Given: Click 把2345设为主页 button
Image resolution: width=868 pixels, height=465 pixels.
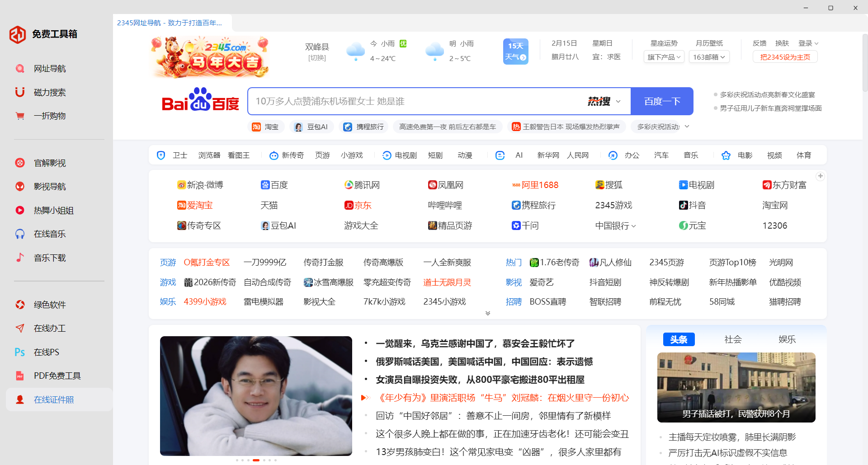Looking at the screenshot, I should click(785, 57).
